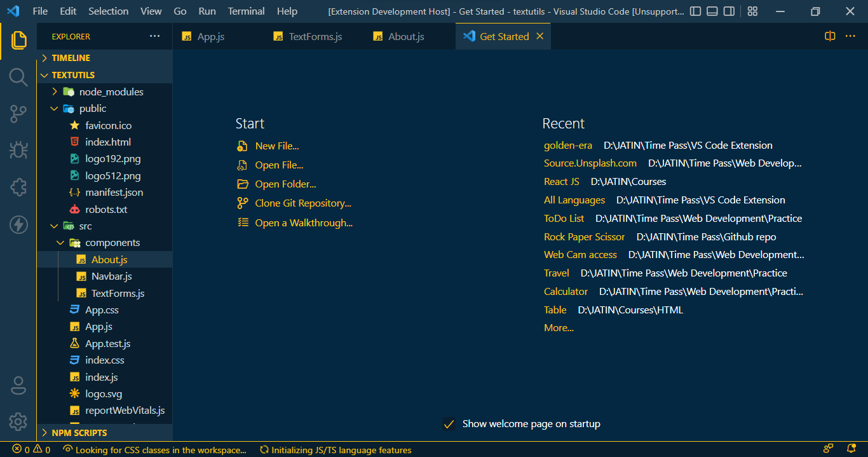Image resolution: width=868 pixels, height=457 pixels.
Task: Toggle panel layout icon
Action: [x=712, y=11]
